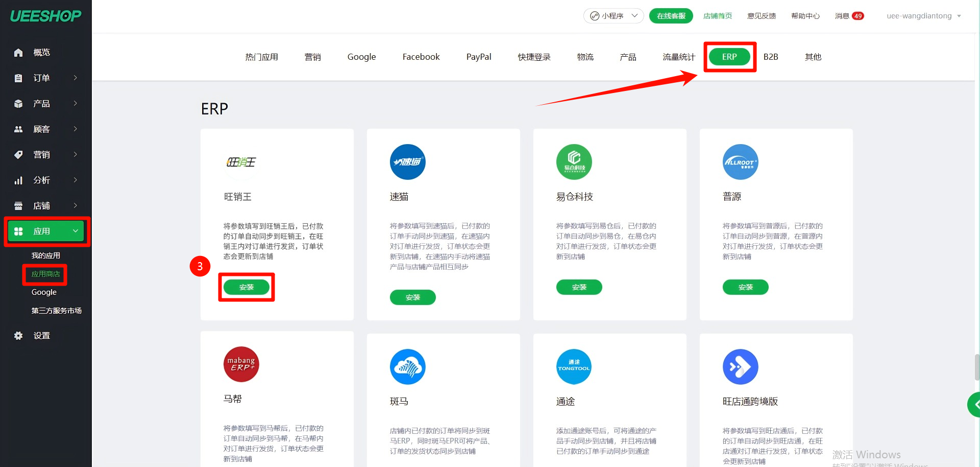Screen dimensions: 980x467
Task: Expand the 订单 sidebar menu
Action: pos(76,78)
